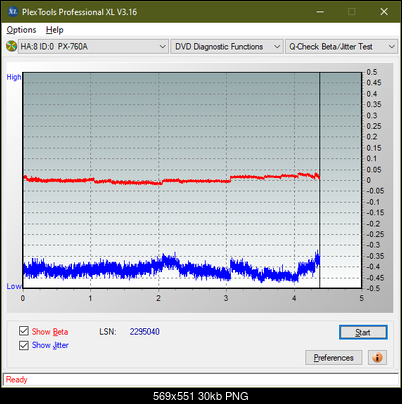Click the vertical position marker line in the graph
This screenshot has height=404, width=402.
320,180
